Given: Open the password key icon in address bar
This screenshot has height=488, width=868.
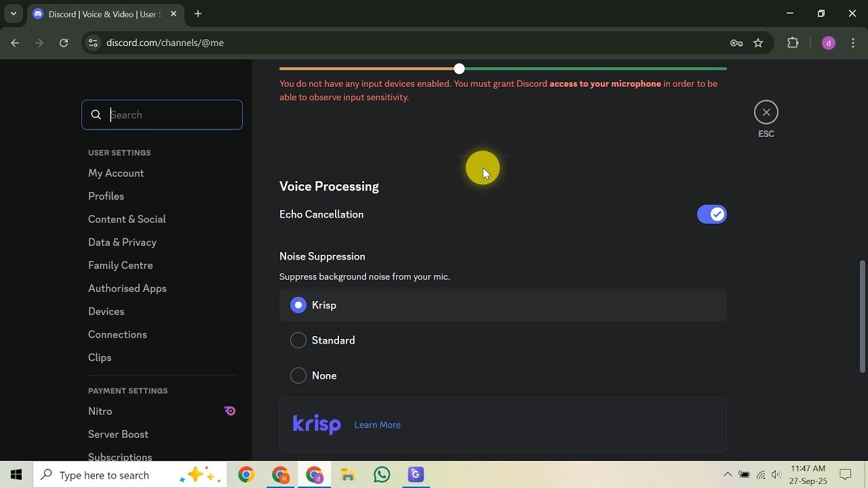Looking at the screenshot, I should coord(736,43).
